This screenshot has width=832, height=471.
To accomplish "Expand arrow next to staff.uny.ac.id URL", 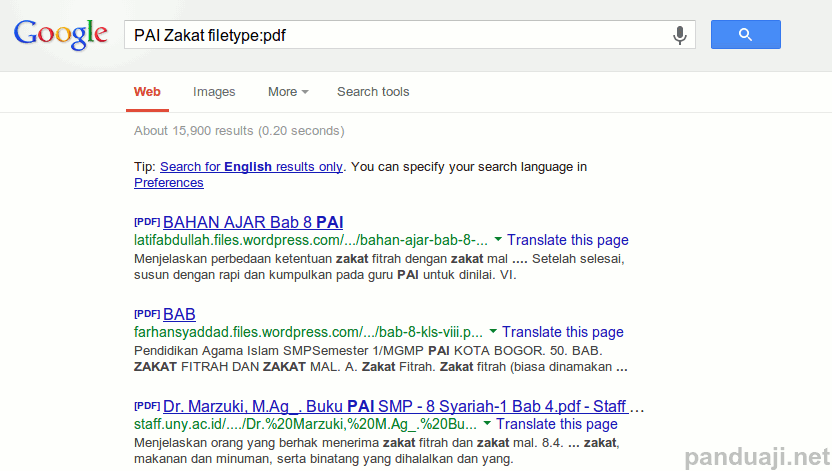I will point(487,423).
